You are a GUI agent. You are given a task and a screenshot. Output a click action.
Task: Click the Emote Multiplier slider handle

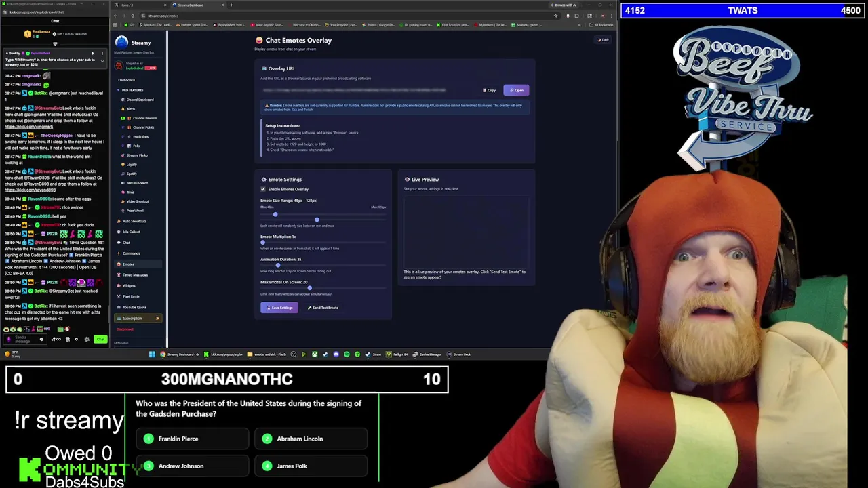point(263,243)
